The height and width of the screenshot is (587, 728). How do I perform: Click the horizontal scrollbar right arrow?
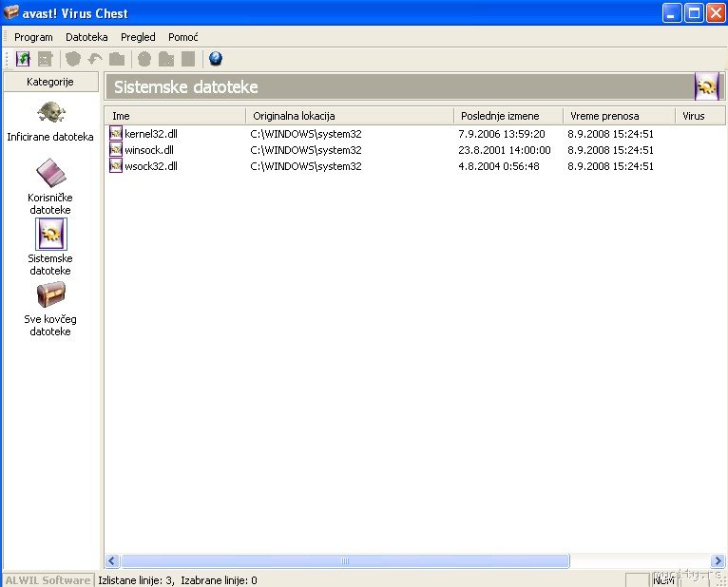tap(718, 560)
